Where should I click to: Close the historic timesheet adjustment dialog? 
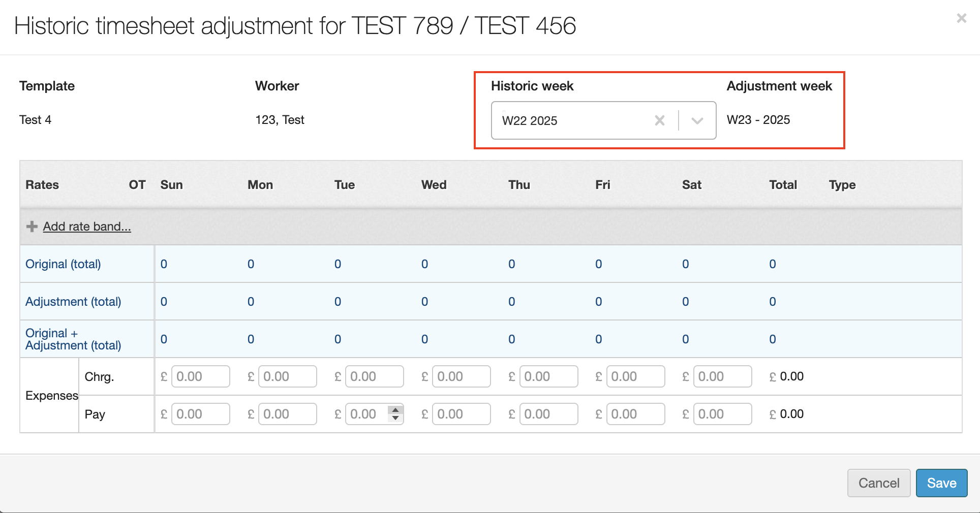[x=961, y=19]
